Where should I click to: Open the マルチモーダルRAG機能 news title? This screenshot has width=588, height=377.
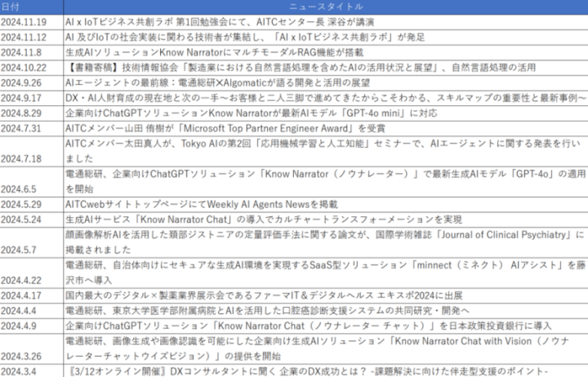(203, 52)
